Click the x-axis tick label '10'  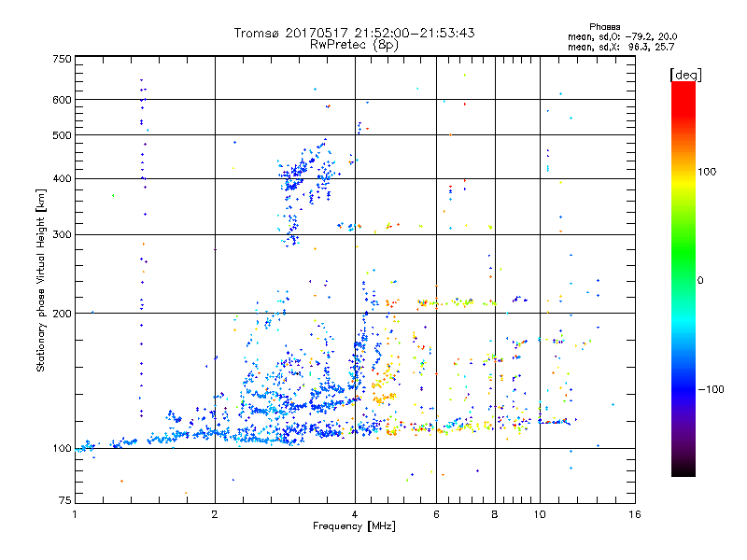click(540, 514)
